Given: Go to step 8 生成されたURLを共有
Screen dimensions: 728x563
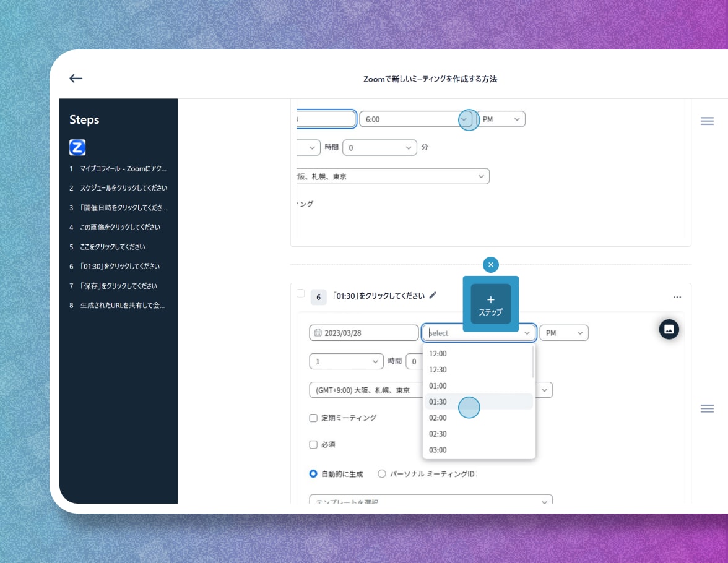Looking at the screenshot, I should pos(117,305).
